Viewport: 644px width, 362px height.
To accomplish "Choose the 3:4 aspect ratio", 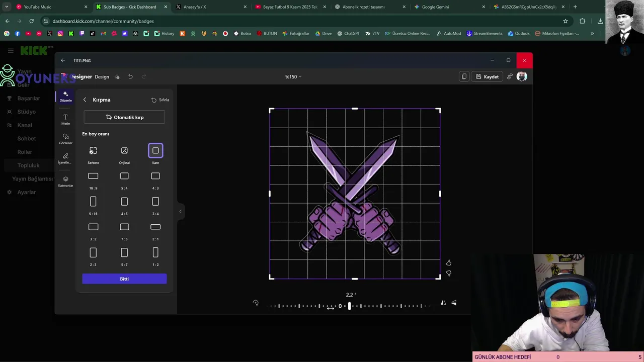I will pyautogui.click(x=155, y=206).
